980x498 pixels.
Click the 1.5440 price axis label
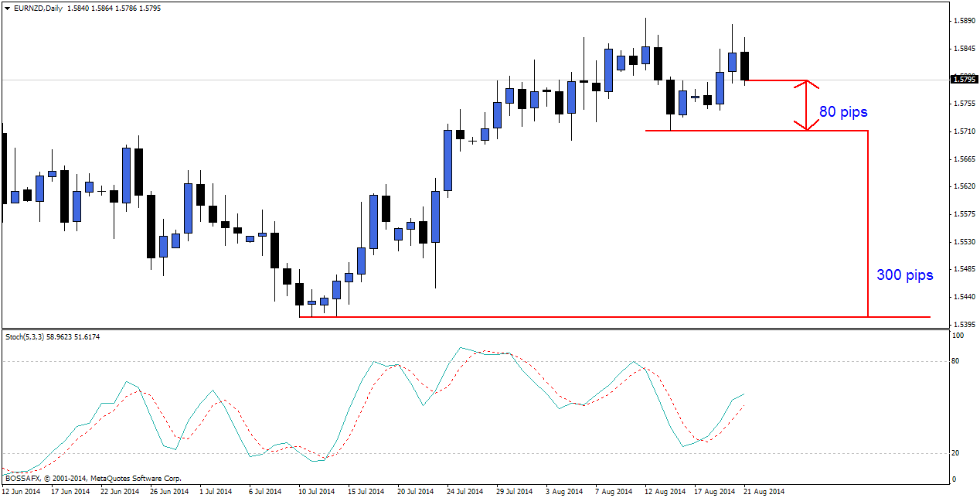pyautogui.click(x=963, y=297)
